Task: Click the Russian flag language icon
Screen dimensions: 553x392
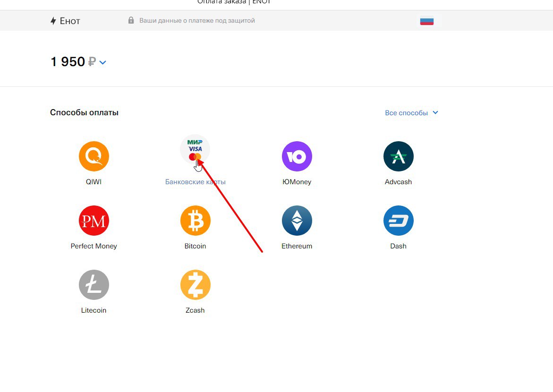Action: (427, 21)
